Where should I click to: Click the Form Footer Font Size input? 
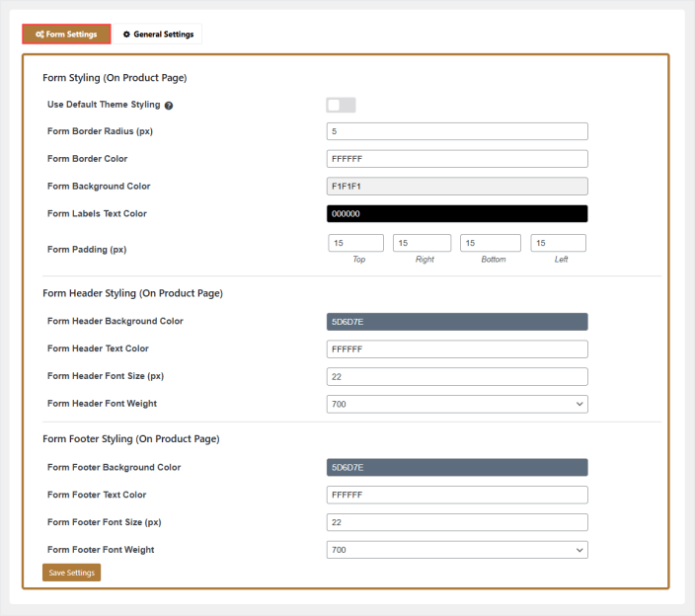pyautogui.click(x=457, y=522)
